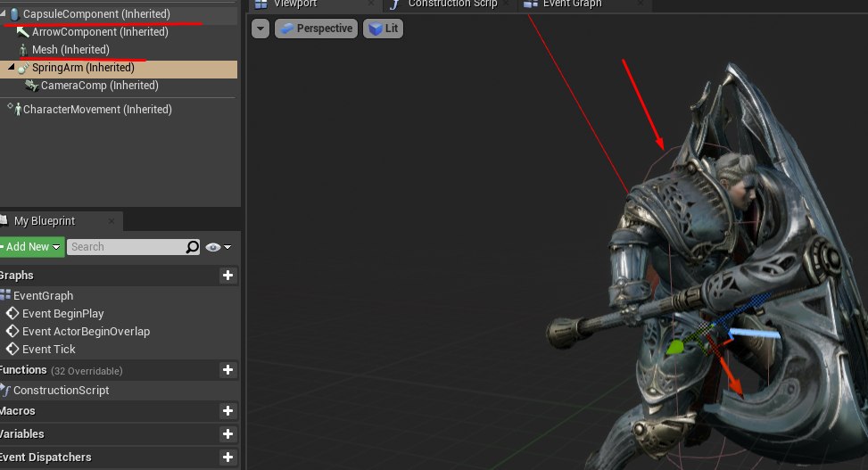
Task: Click the Add New button
Action: coord(31,247)
